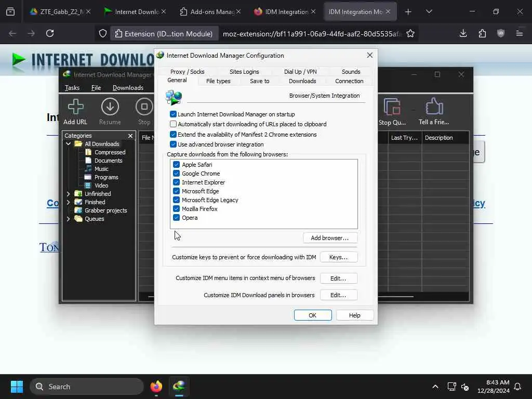Screen dimensions: 532x399
Task: Collapse the All Downloads tree node
Action: 68,144
